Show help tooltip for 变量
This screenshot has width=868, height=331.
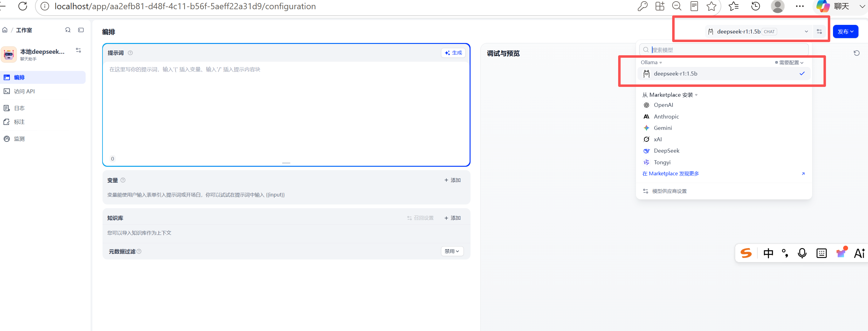[123, 180]
